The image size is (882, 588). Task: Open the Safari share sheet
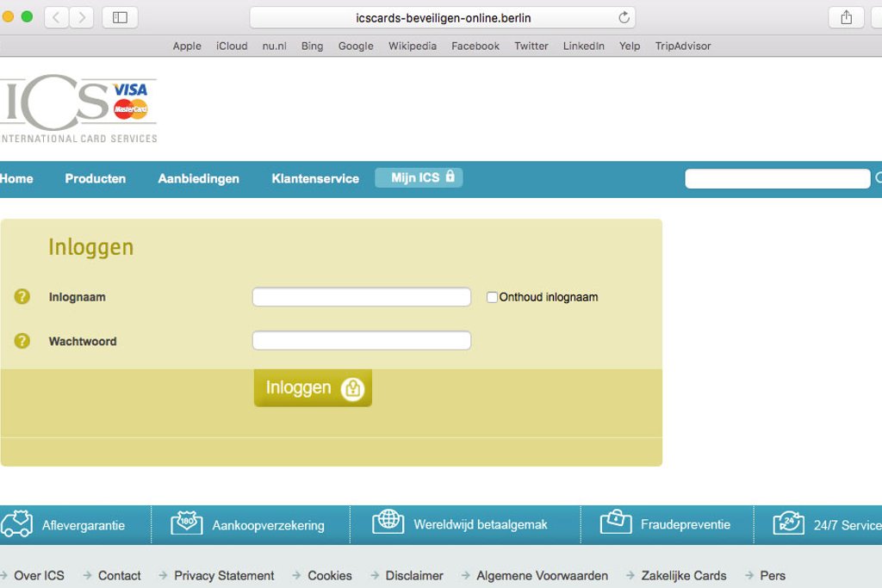(x=846, y=17)
